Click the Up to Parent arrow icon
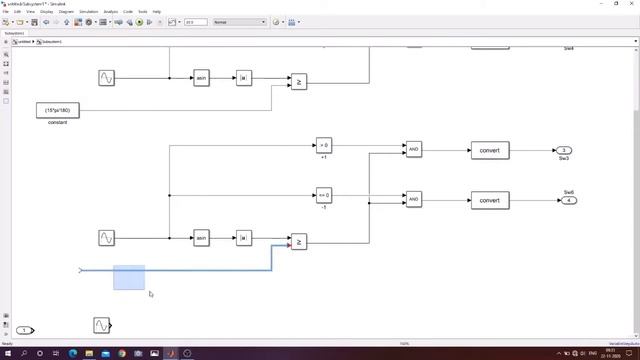The image size is (640, 360). point(67,22)
